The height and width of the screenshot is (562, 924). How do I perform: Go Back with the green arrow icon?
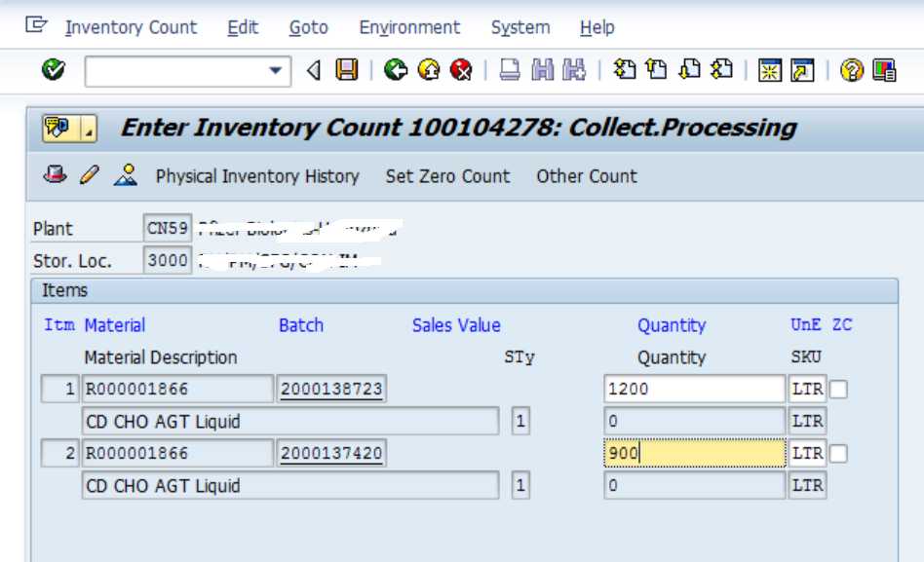pos(396,70)
